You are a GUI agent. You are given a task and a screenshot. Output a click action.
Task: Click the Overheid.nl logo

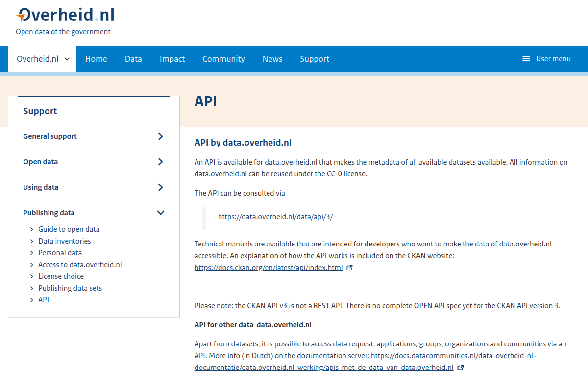pyautogui.click(x=65, y=15)
